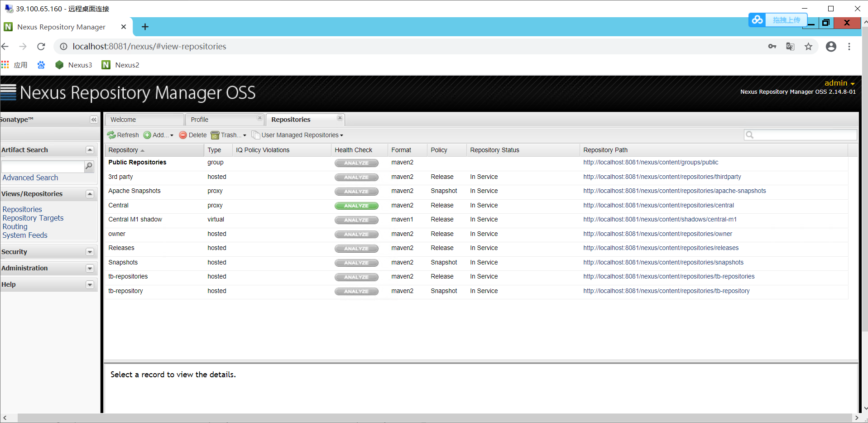Open the Routing sidebar link
The height and width of the screenshot is (423, 868).
click(x=15, y=226)
